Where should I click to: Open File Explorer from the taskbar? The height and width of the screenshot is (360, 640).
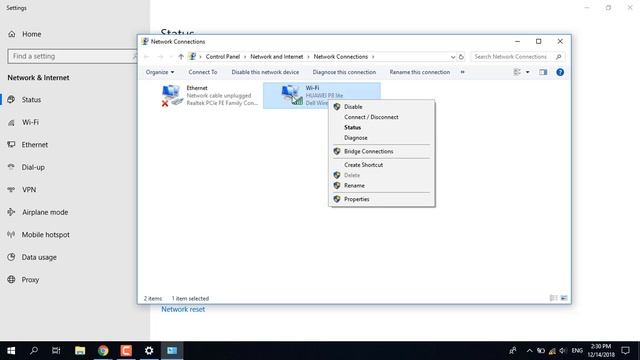point(80,351)
